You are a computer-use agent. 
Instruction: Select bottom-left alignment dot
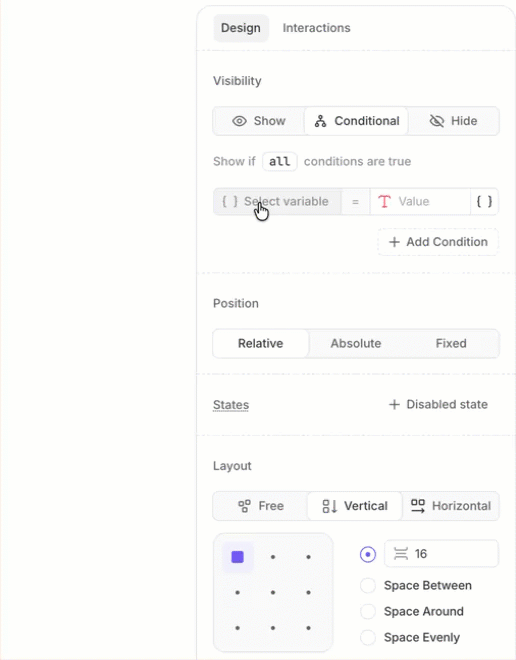pyautogui.click(x=238, y=628)
